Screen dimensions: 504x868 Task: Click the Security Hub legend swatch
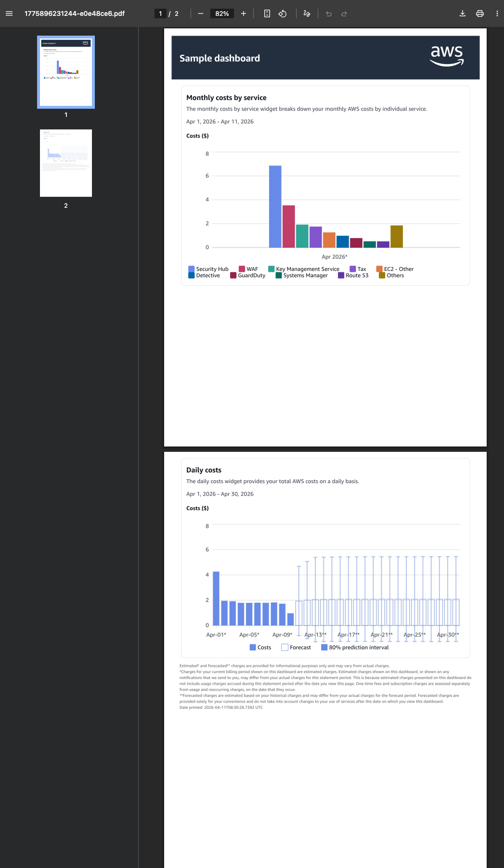[192, 269]
